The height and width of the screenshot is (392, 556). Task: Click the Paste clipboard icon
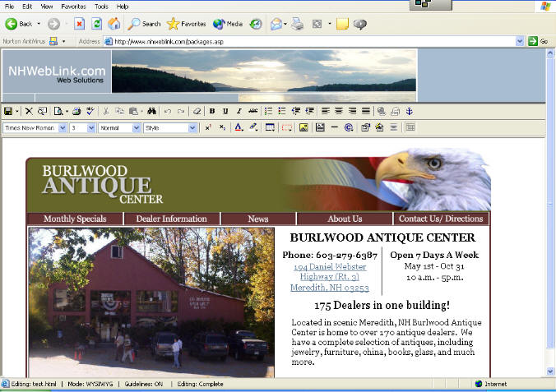[x=133, y=111]
